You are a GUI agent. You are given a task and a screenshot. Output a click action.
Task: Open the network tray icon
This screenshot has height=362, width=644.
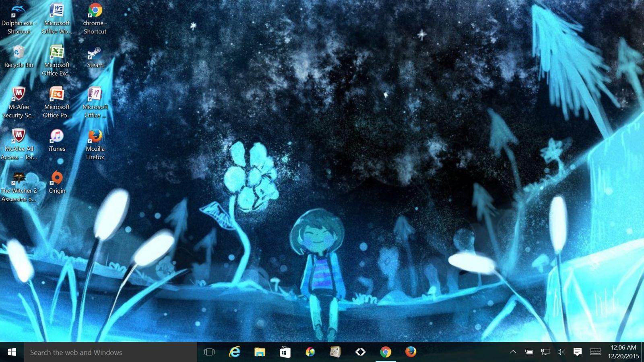pos(545,352)
